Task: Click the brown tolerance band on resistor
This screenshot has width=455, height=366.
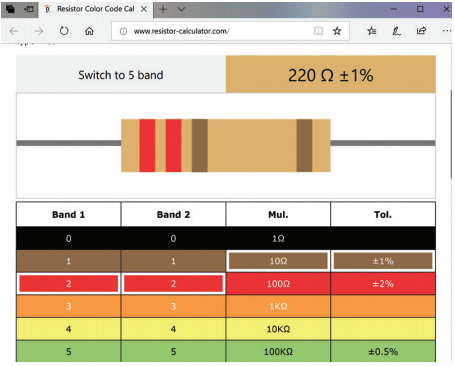Action: coord(304,145)
